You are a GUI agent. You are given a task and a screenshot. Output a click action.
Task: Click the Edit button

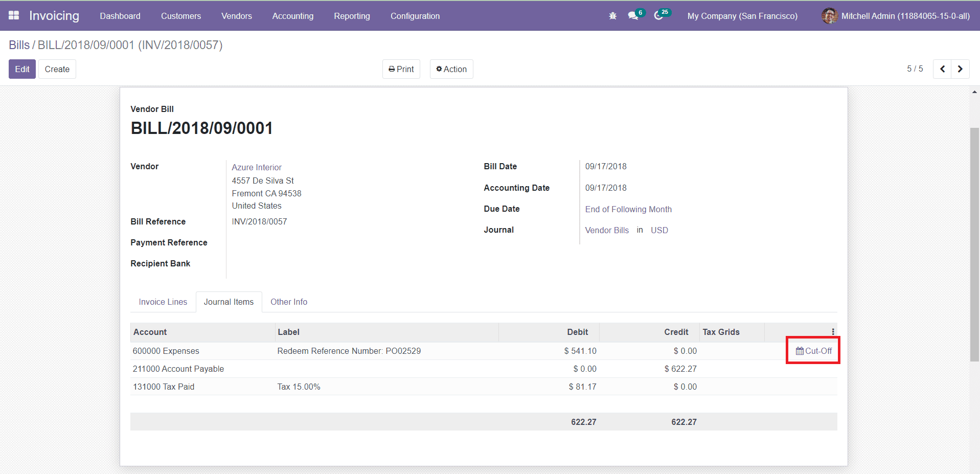coord(22,69)
